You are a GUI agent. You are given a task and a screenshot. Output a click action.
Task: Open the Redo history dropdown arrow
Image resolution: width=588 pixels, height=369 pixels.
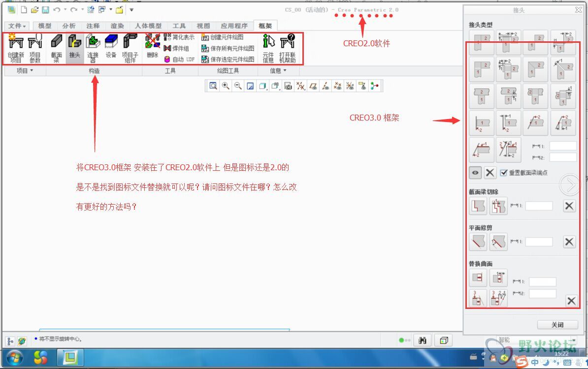point(82,9)
